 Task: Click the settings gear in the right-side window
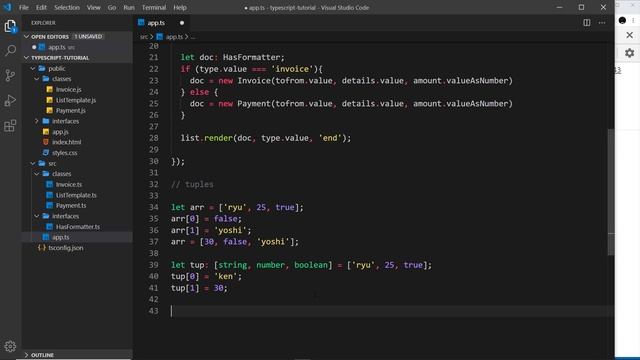[x=629, y=53]
